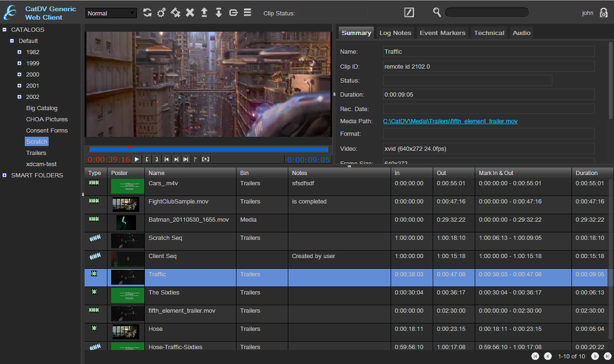
Task: Click the Hose clip poster thumbnail
Action: click(126, 332)
